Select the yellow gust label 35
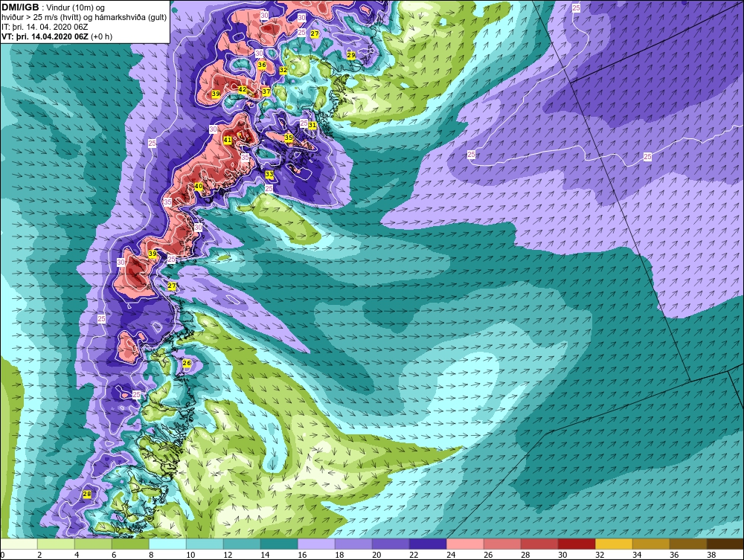 [289, 138]
